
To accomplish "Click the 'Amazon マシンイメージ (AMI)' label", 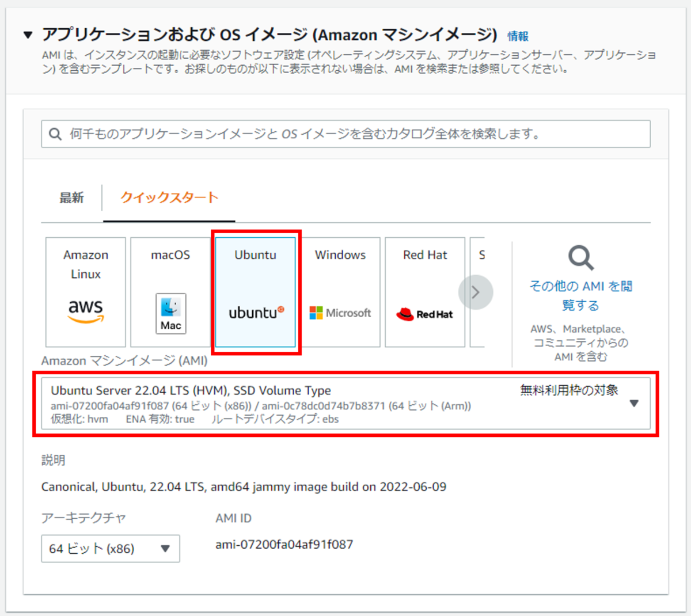I will [x=124, y=361].
